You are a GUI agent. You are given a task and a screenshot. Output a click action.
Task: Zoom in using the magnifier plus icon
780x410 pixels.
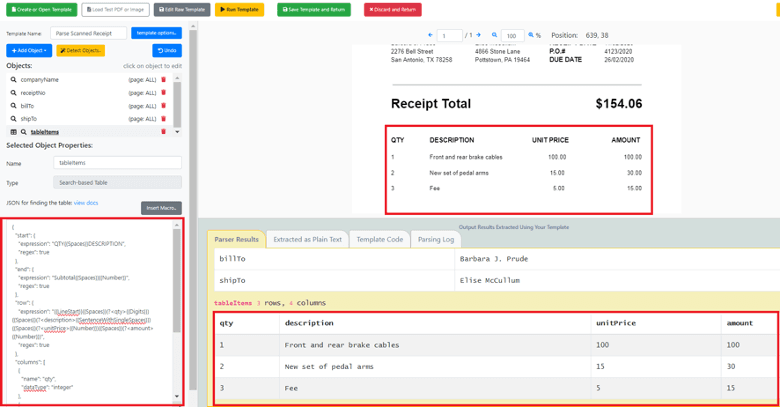pyautogui.click(x=531, y=35)
